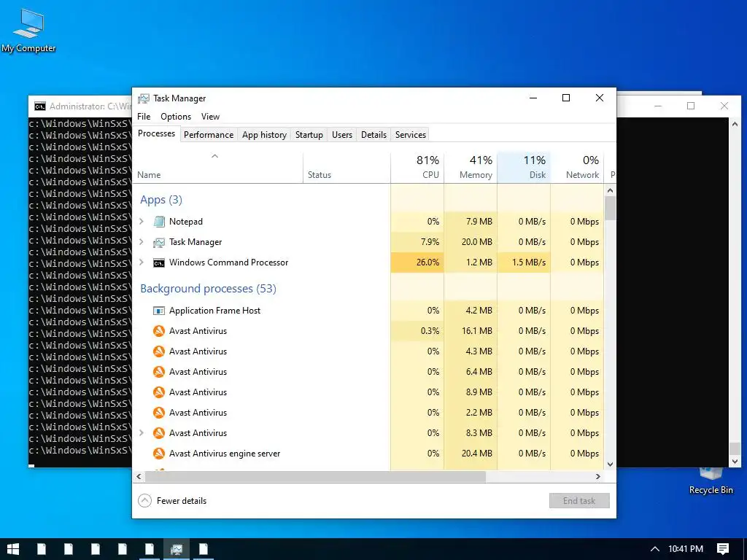747x560 pixels.
Task: Click Command Prompt window scroll down arrow
Action: [735, 462]
